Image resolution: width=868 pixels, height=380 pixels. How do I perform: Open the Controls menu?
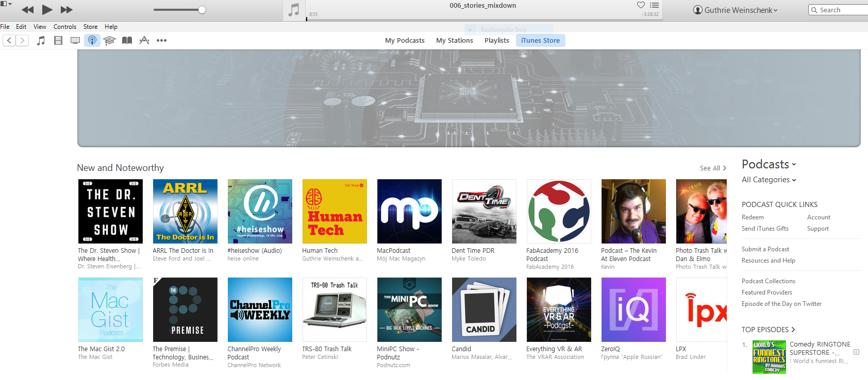tap(65, 27)
